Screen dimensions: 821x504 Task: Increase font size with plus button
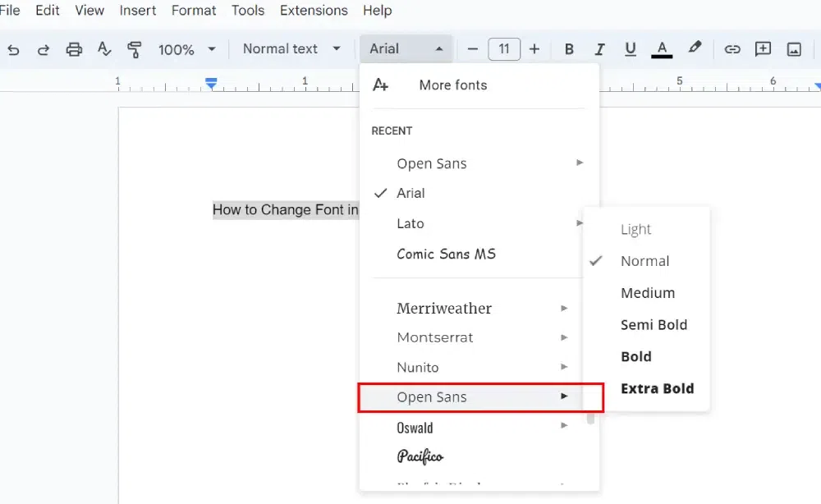534,49
